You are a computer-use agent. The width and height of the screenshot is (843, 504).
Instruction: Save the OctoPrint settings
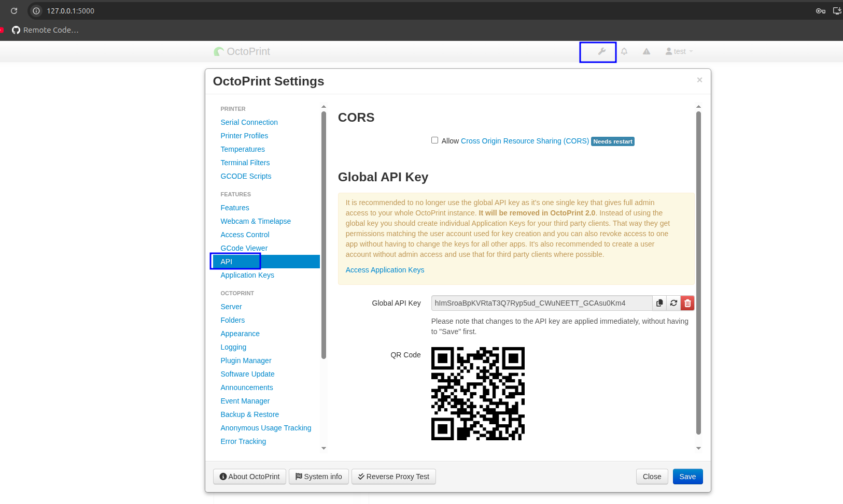pos(687,477)
